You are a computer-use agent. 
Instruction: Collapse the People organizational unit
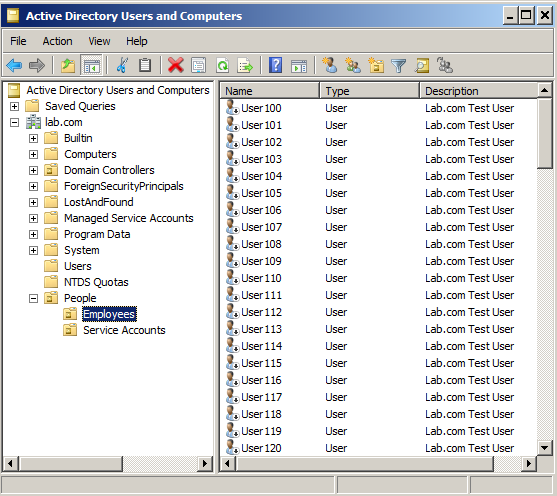pos(33,298)
